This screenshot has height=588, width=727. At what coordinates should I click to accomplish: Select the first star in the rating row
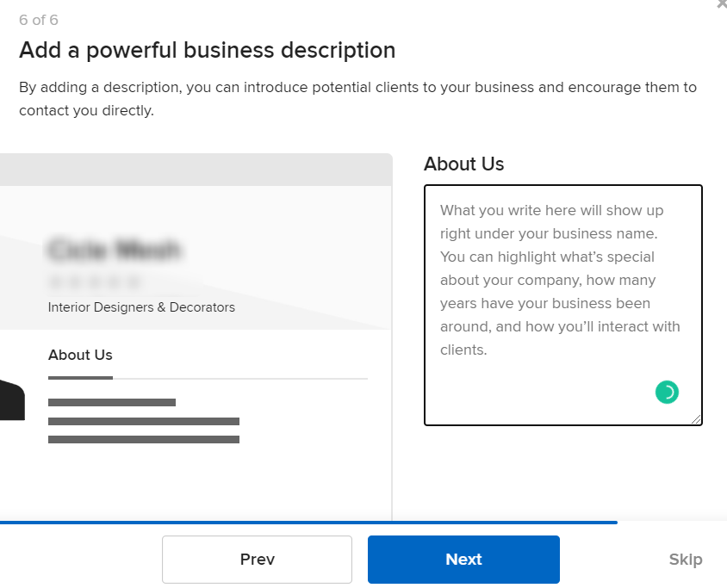(53, 280)
